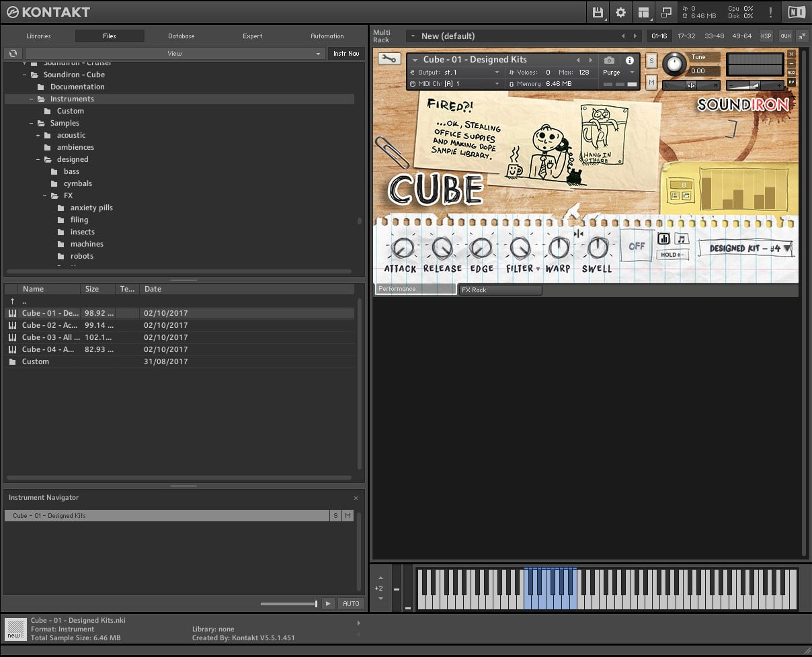Remove the Cube instrument from rack

click(791, 53)
